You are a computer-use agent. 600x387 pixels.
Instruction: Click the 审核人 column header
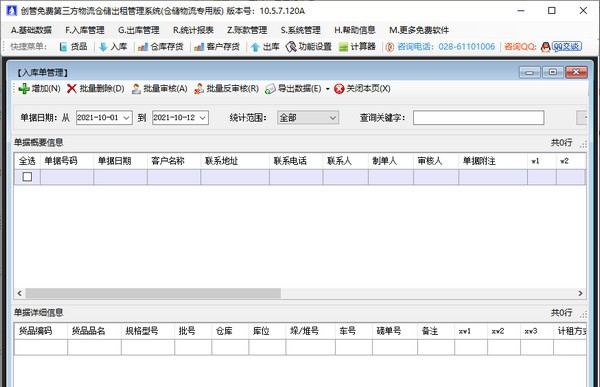pos(436,161)
